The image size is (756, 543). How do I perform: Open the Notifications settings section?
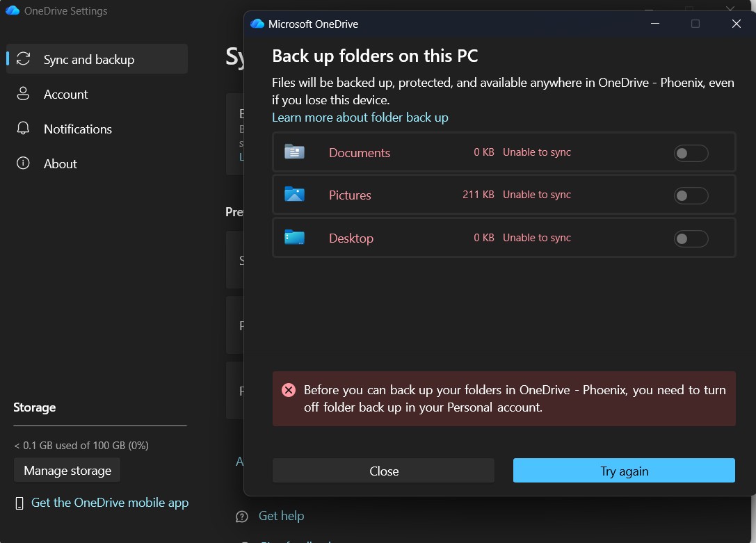[77, 129]
